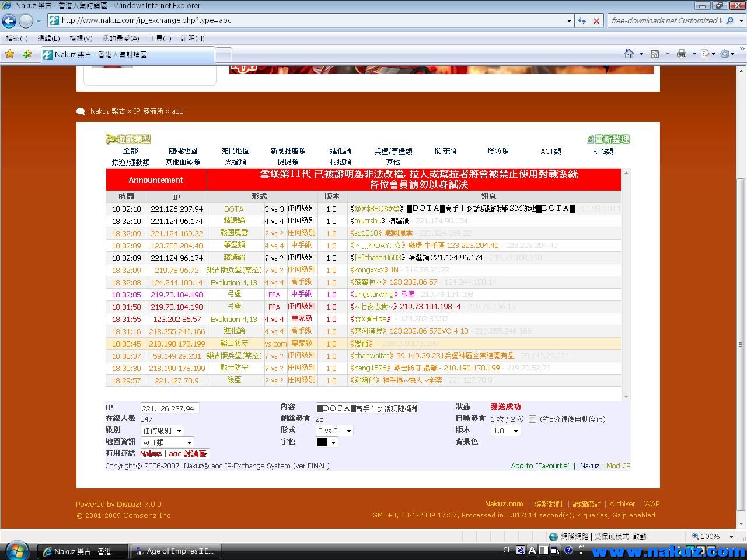Enable the 自動發言 auto-post checkbox
This screenshot has height=560, width=747.
[532, 419]
